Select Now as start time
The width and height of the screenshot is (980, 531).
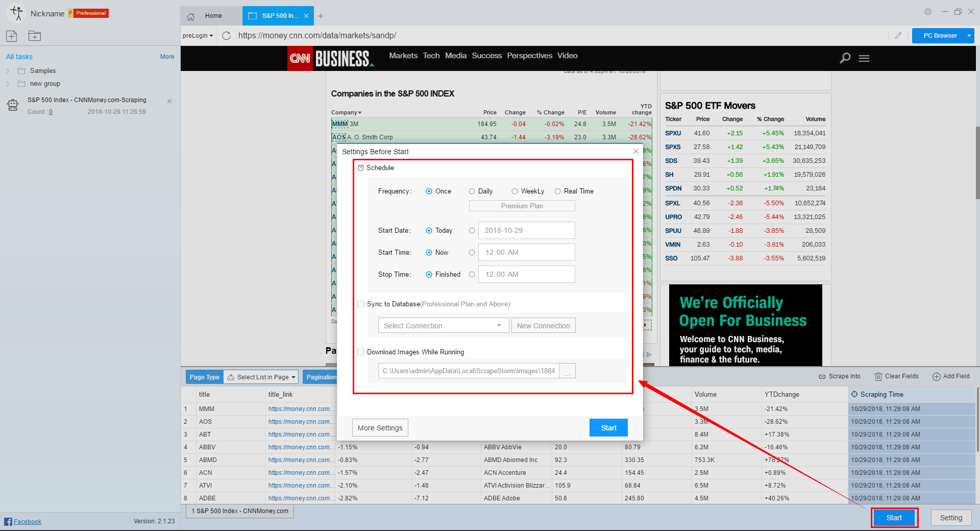(429, 253)
